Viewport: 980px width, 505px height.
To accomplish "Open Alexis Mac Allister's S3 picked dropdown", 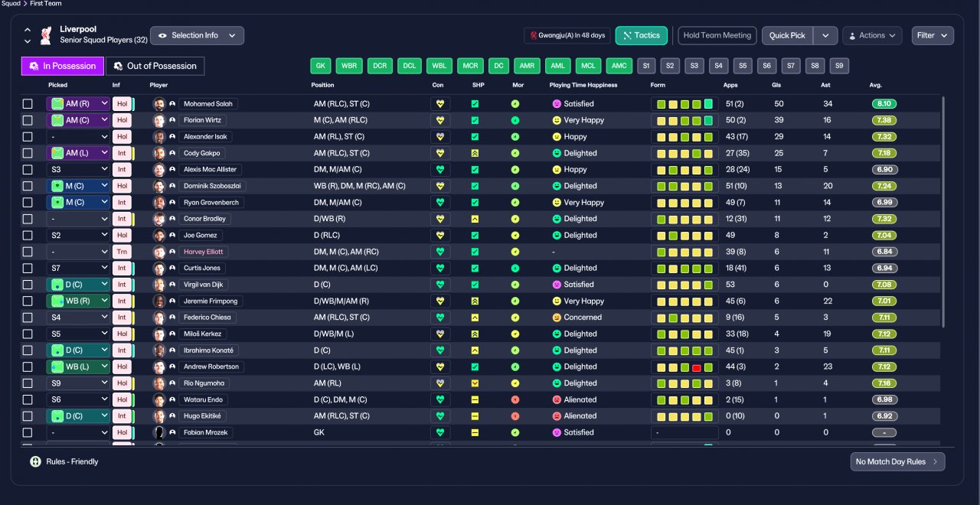I will (78, 170).
